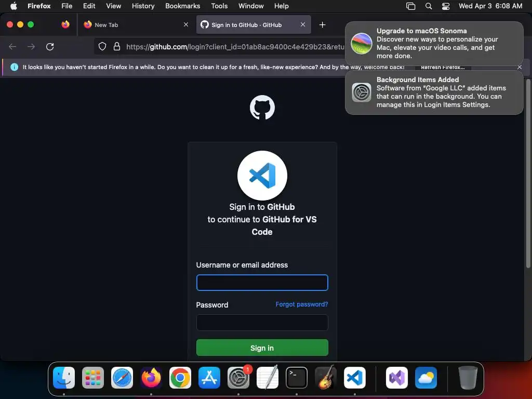Click the page vertical scrollbar
The width and height of the screenshot is (532, 399).
tap(528, 174)
